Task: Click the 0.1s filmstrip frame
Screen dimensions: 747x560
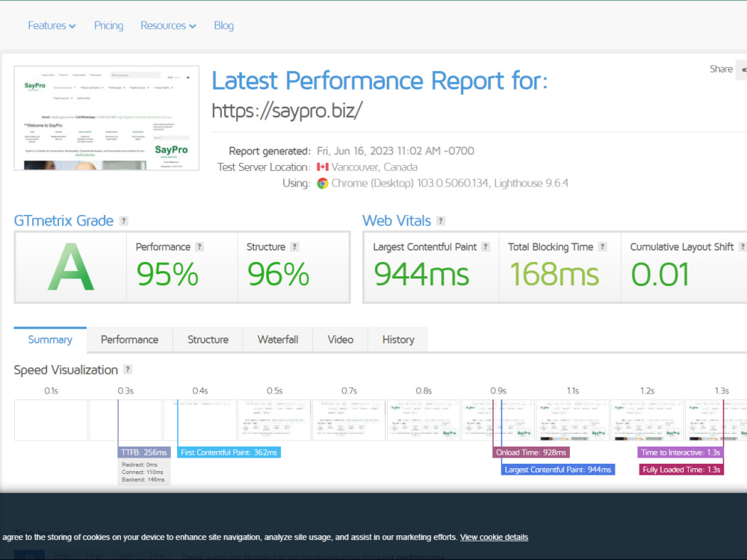Action: [51, 420]
